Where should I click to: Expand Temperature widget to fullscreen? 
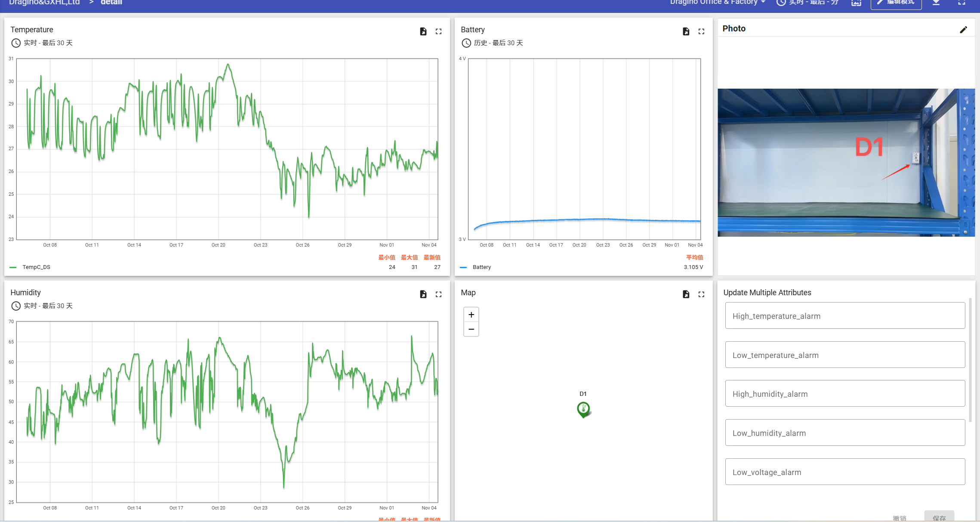pos(438,31)
